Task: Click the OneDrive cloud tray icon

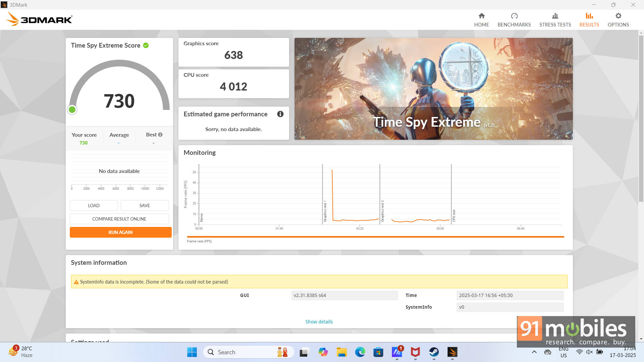Action: (x=547, y=352)
